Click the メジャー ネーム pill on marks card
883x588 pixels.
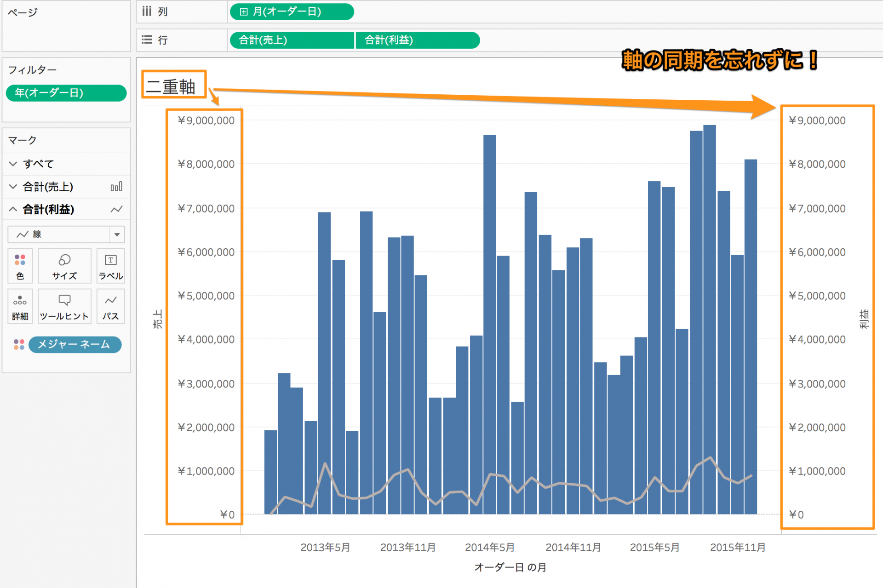(x=75, y=344)
